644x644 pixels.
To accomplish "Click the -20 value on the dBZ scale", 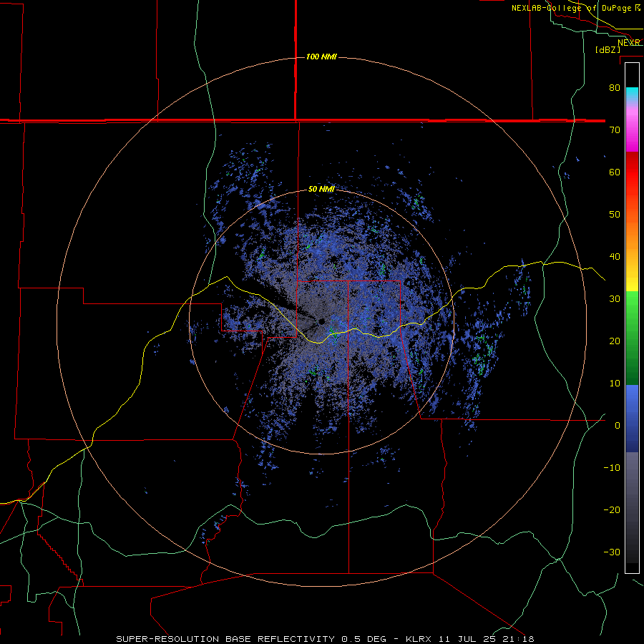I will [612, 509].
